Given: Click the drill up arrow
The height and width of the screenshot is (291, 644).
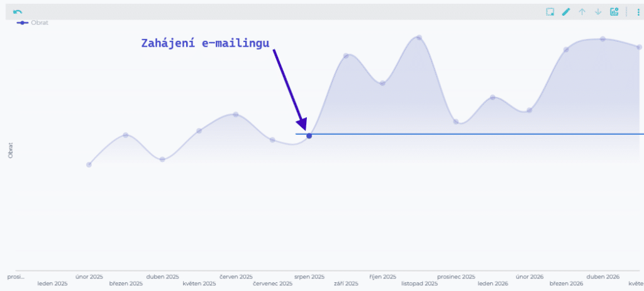Looking at the screenshot, I should click(582, 12).
